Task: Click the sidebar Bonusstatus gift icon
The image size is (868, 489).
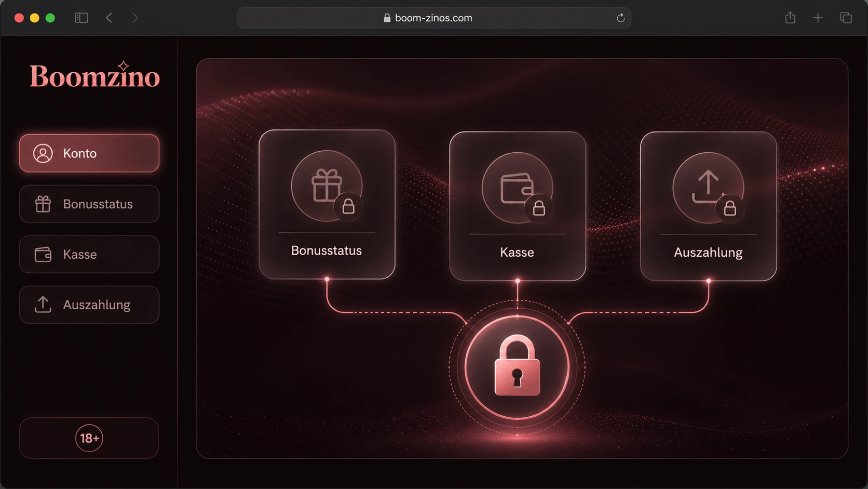Action: pyautogui.click(x=43, y=204)
